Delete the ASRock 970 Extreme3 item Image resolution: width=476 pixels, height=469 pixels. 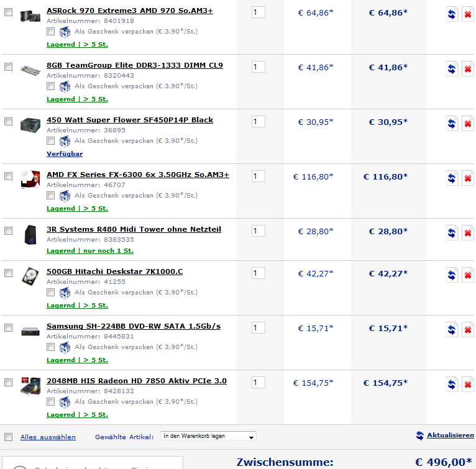[x=468, y=14]
